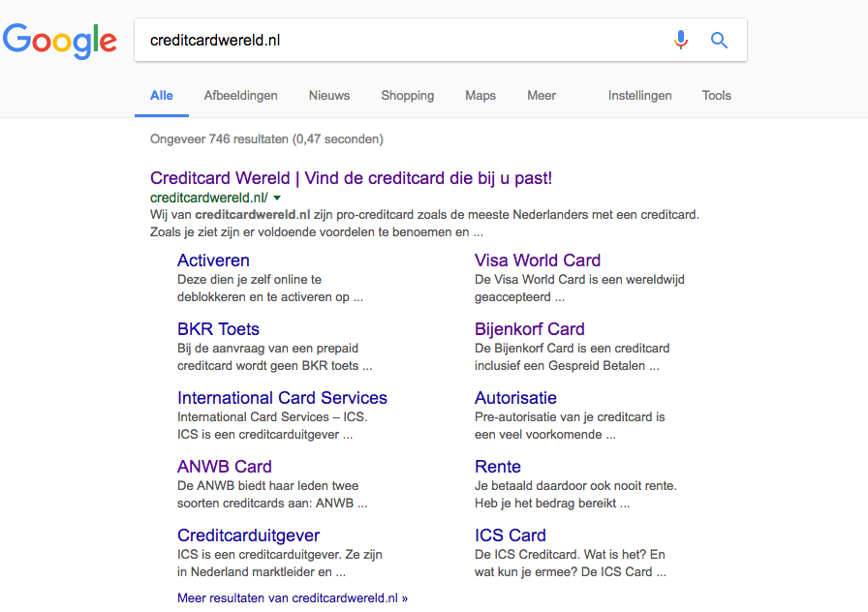Visit the ICS Card sitelink

(x=510, y=535)
